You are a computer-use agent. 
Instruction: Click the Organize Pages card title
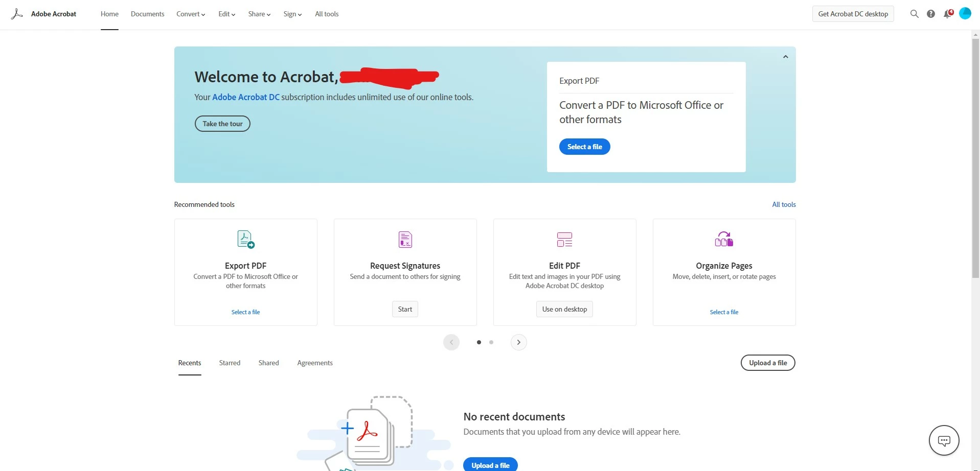pos(724,266)
